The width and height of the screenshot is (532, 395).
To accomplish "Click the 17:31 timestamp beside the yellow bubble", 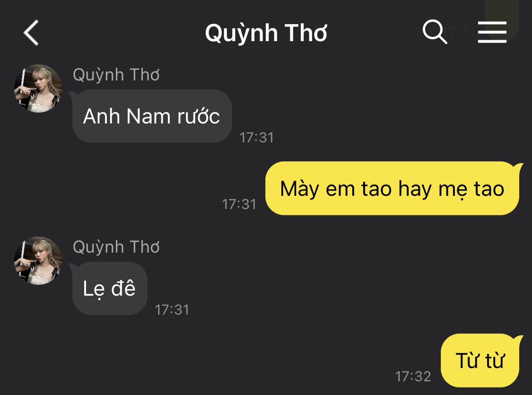I will pyautogui.click(x=239, y=204).
